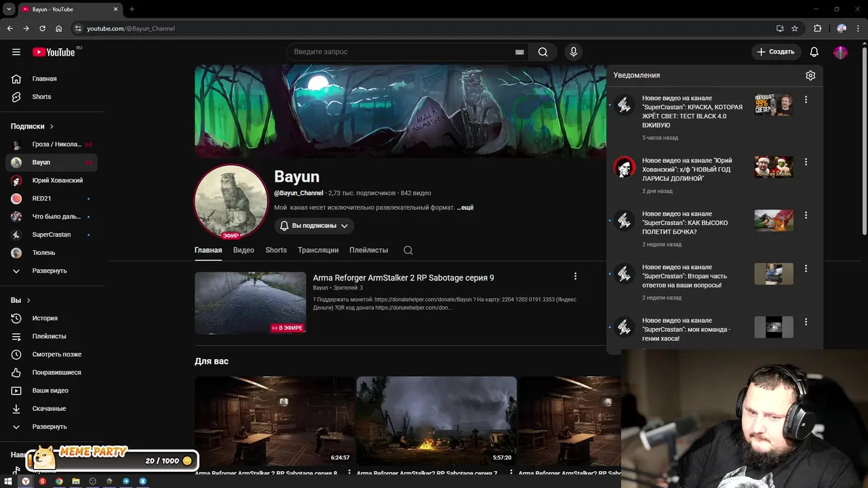868x488 pixels.
Task: Open the video thumbnail with duration 5:57:20
Action: (x=437, y=420)
